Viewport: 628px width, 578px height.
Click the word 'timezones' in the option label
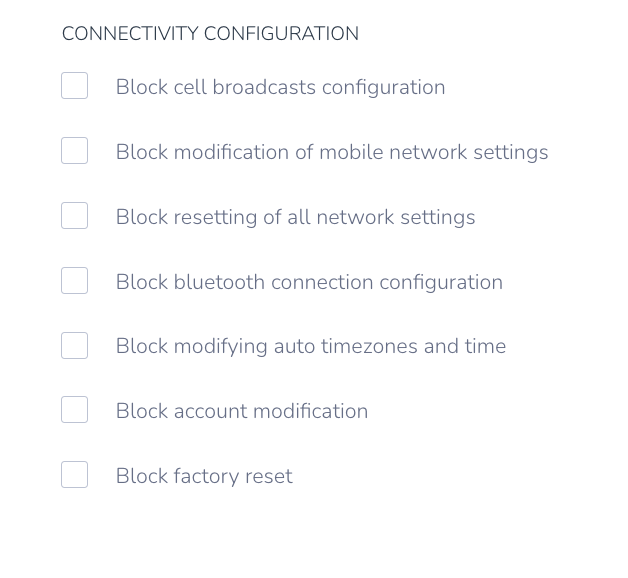[369, 346]
